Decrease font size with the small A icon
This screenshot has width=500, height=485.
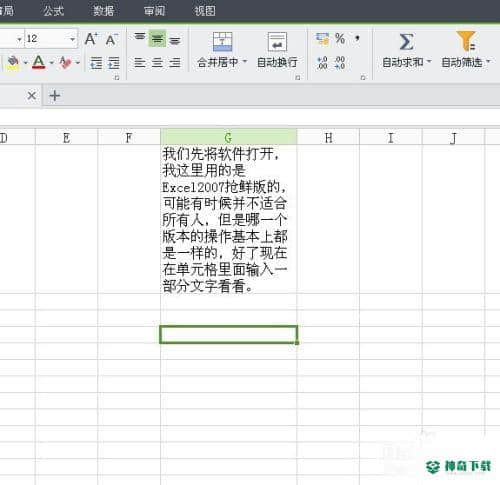112,40
